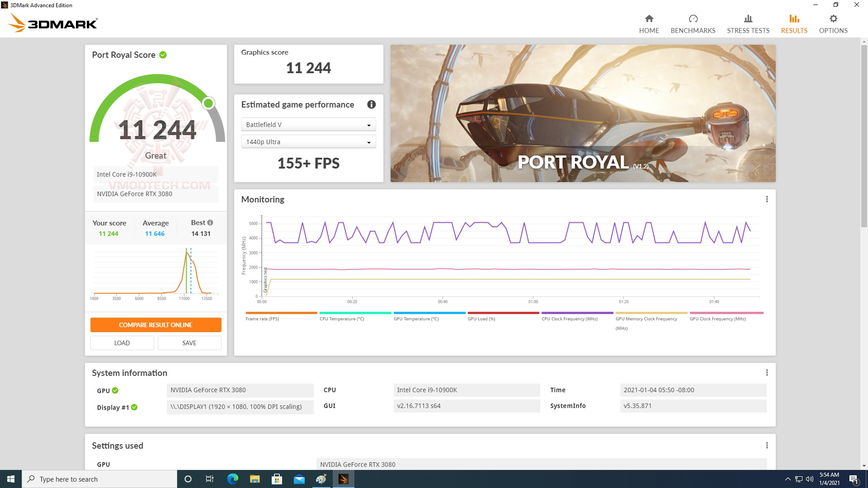Toggle the CPU Temperature monitoring series

coord(355,312)
